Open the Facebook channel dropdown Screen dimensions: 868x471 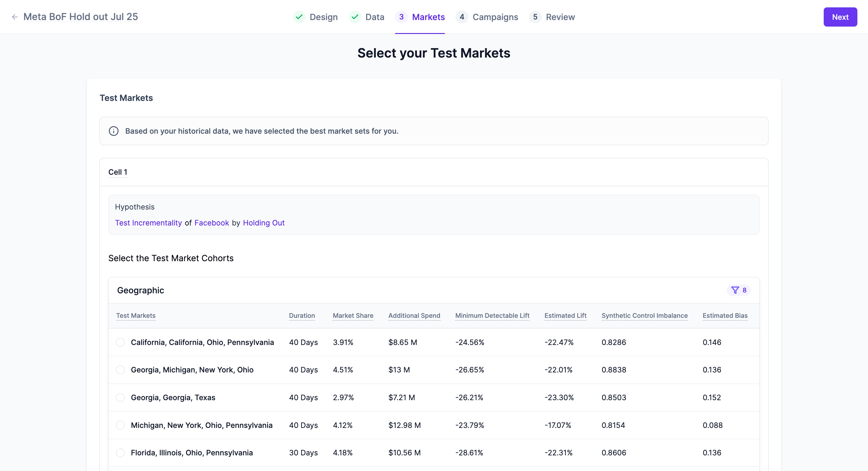212,223
